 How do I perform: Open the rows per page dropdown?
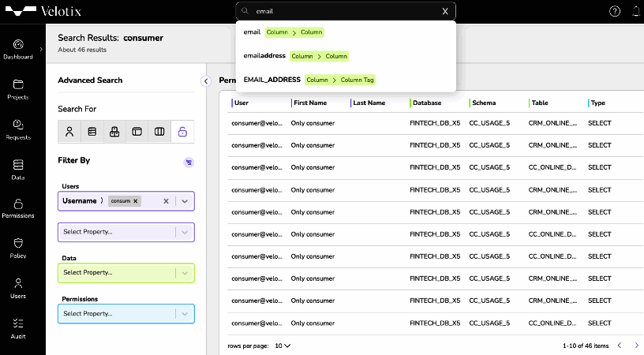[282, 346]
